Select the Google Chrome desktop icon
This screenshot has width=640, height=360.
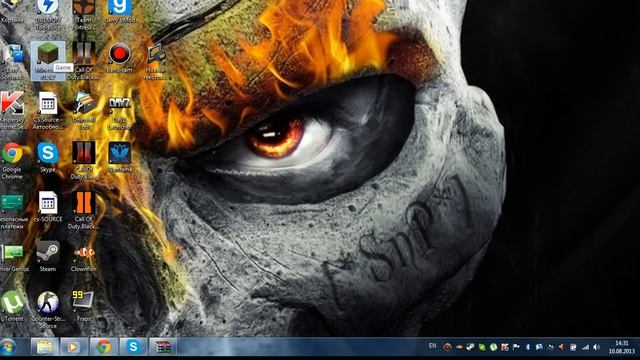pos(12,160)
